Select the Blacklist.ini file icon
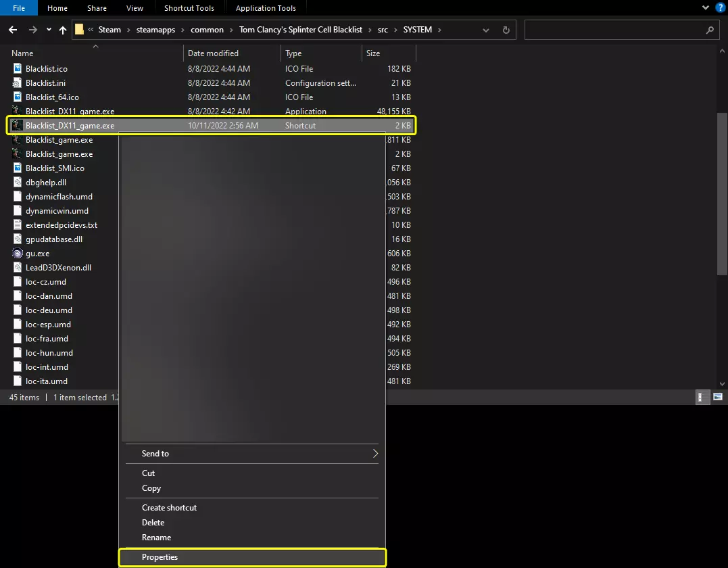 [x=18, y=83]
